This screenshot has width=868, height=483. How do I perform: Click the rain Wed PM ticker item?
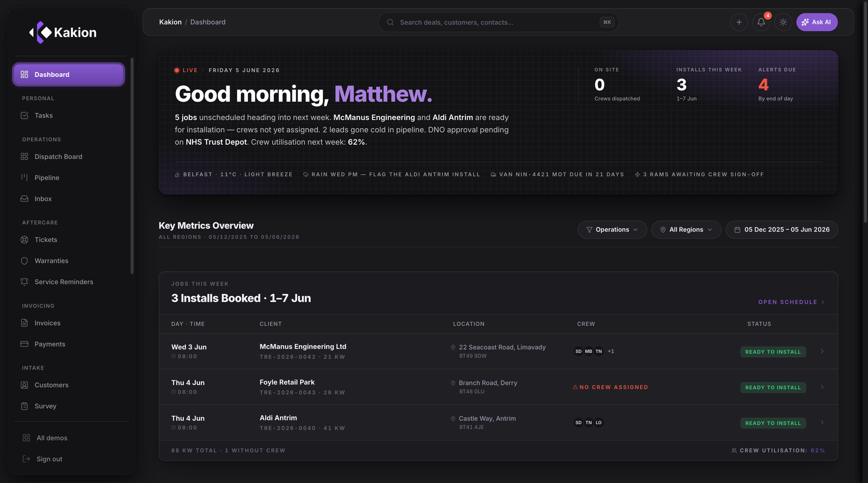pos(392,175)
